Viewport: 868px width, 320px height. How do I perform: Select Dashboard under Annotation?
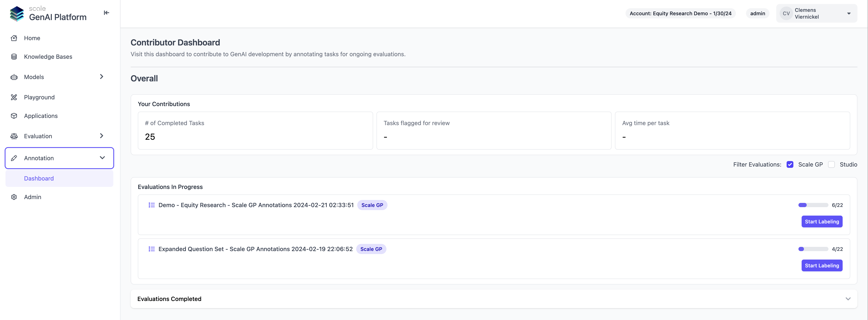point(39,179)
